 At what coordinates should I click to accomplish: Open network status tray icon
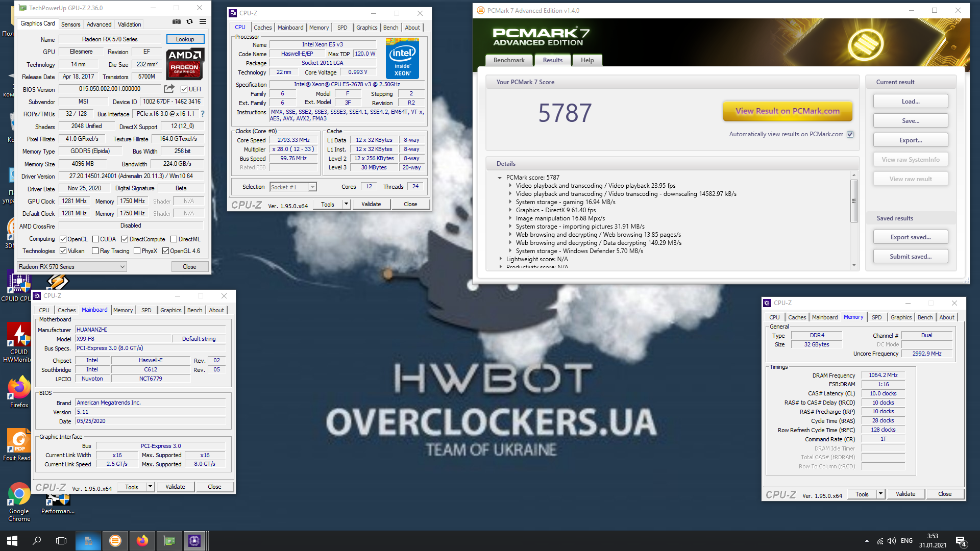[x=879, y=541]
